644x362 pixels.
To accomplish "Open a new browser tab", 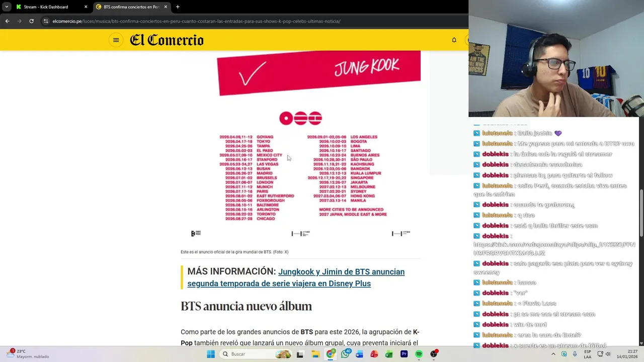I will (178, 7).
